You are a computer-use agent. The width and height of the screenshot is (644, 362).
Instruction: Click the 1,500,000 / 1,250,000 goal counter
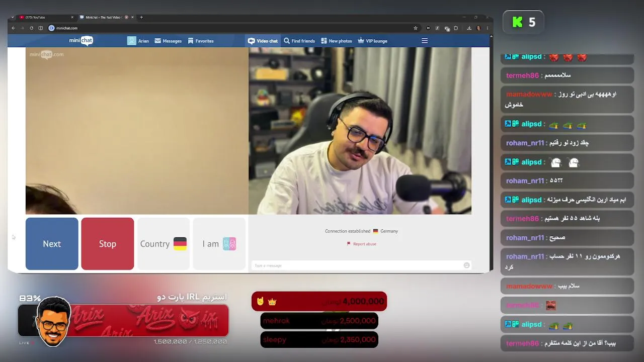(190, 341)
